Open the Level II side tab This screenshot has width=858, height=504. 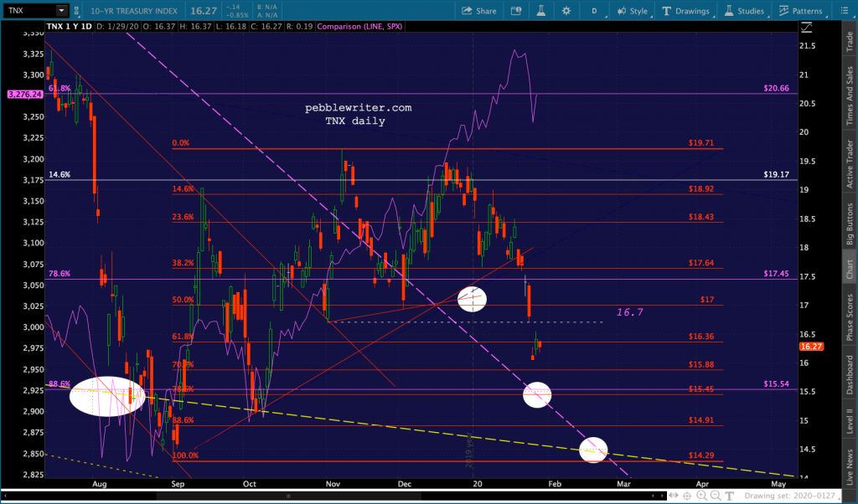click(x=850, y=420)
